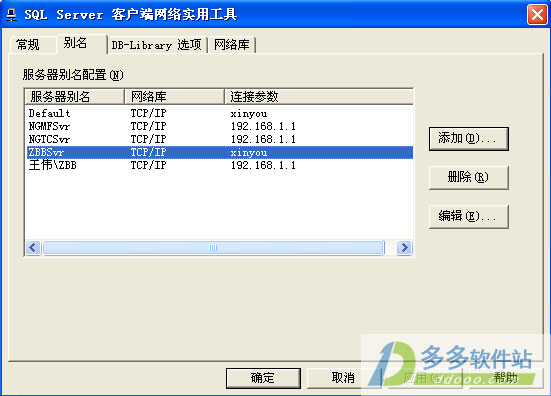Screen dimensions: 551x396
Task: Click the right scroll arrow of the alias list
Action: [x=404, y=248]
